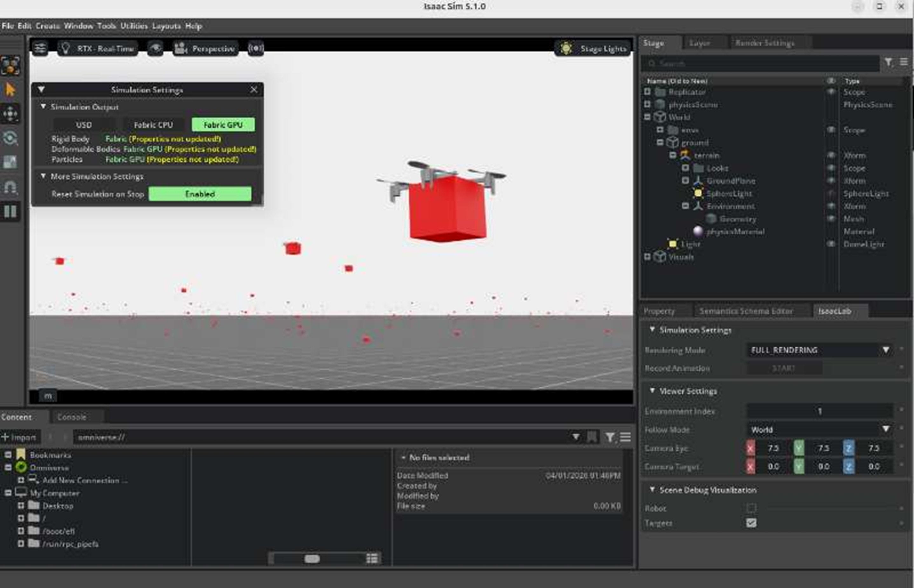Viewport: 914px width, 588px height.
Task: Select the Scale tool in left toolbar
Action: (x=10, y=162)
